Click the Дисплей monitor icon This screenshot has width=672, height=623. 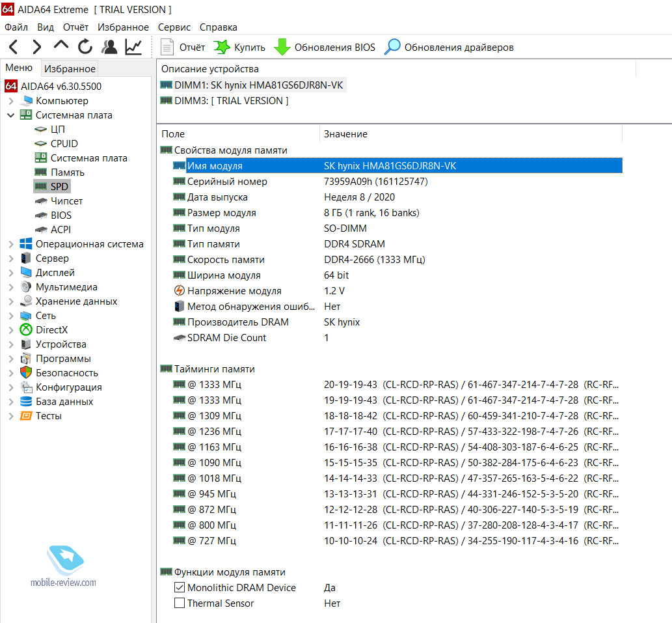pyautogui.click(x=26, y=273)
